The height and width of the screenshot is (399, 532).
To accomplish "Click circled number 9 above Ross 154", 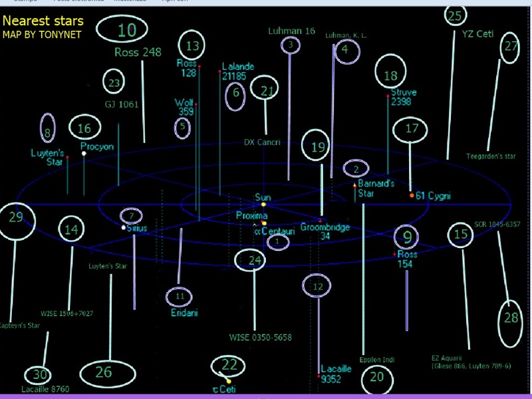I will pos(406,236).
